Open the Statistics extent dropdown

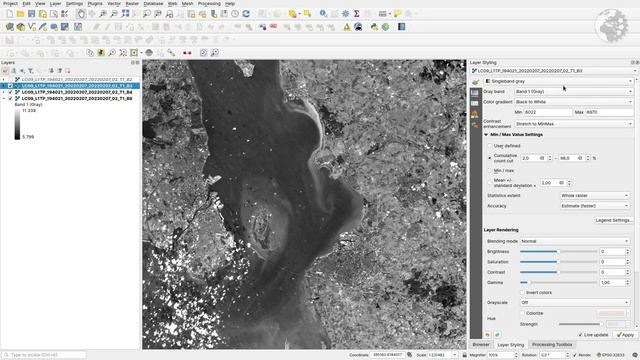[x=594, y=196]
